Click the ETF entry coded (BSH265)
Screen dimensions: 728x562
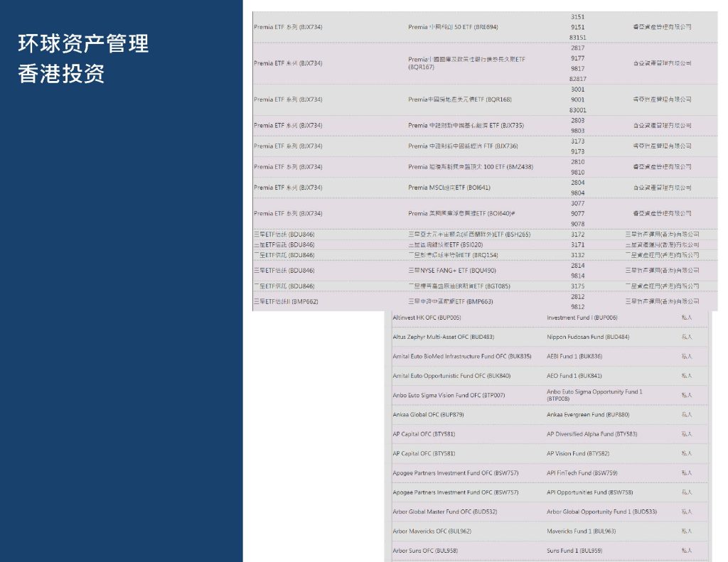(x=469, y=234)
